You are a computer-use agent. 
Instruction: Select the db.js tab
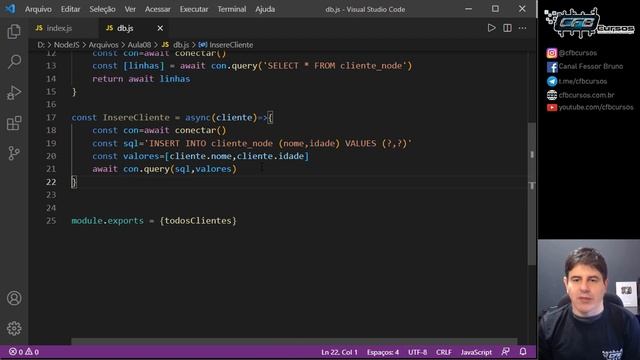(x=125, y=28)
